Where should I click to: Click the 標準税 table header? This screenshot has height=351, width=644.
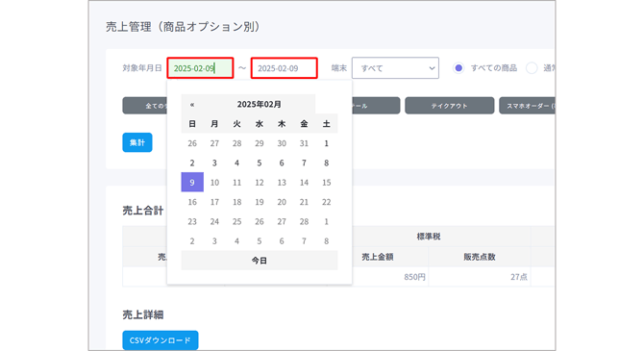point(429,237)
